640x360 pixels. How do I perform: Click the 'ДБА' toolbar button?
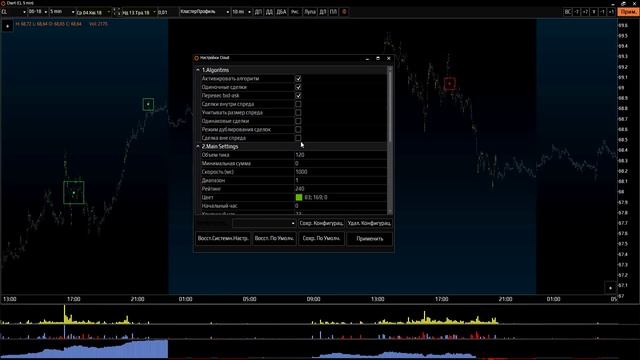click(282, 12)
